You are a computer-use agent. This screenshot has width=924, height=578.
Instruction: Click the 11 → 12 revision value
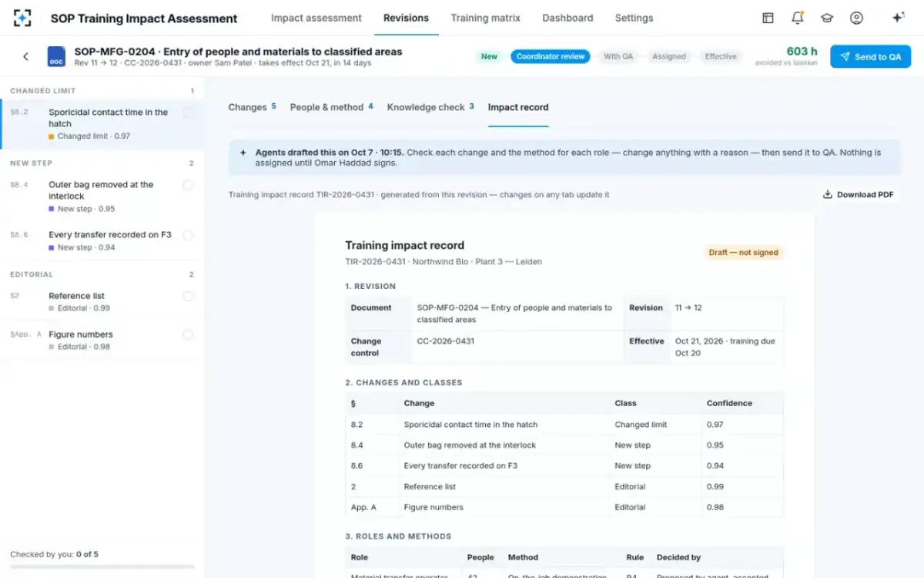point(688,307)
